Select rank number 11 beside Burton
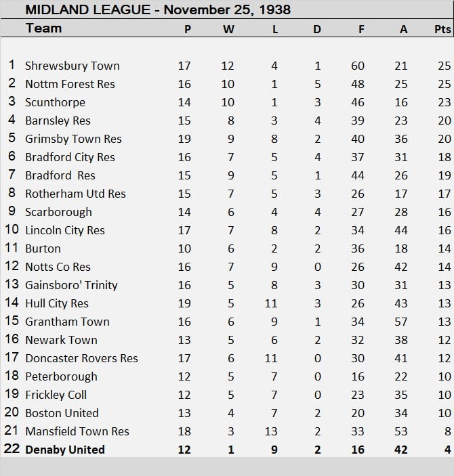454x476 pixels. pos(12,248)
